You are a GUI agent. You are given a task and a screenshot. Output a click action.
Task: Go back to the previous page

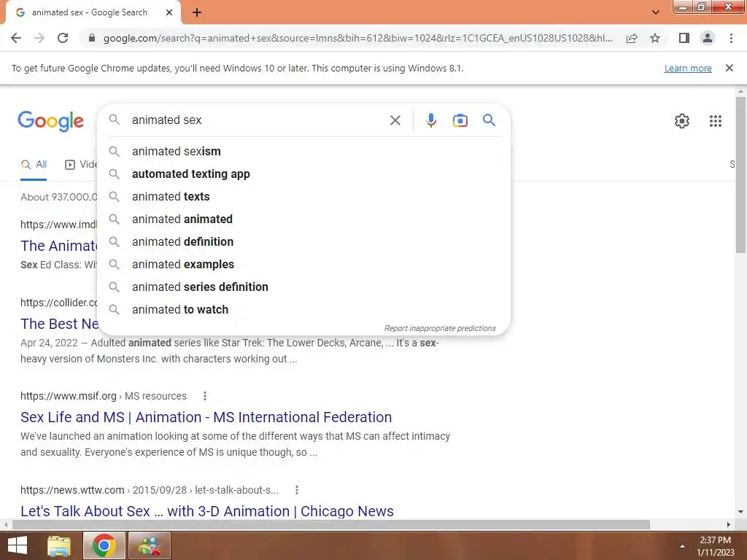[16, 38]
